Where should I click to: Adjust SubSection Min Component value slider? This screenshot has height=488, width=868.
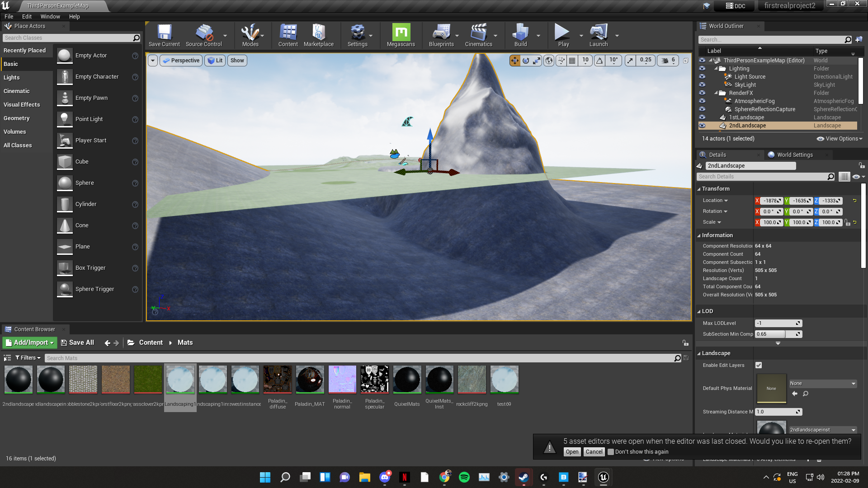pos(778,334)
